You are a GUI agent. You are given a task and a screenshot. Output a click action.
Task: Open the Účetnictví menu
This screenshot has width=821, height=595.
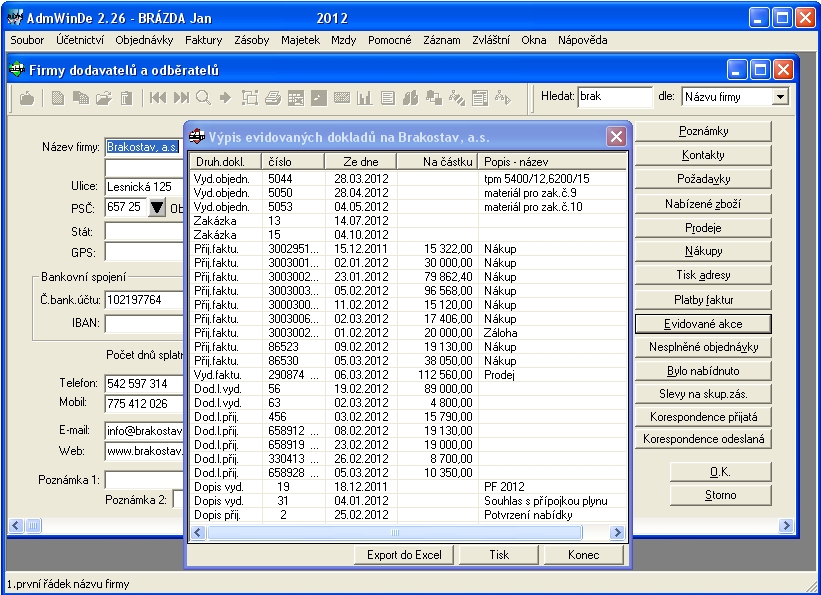(x=80, y=40)
